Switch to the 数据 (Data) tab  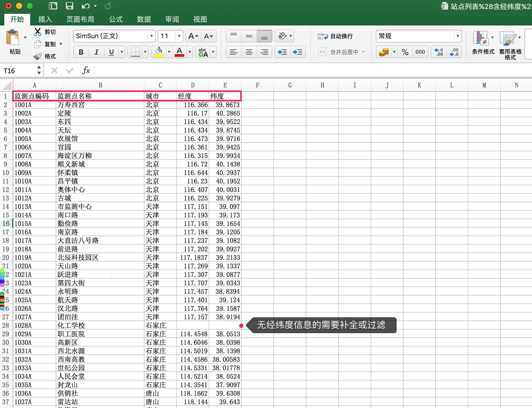coord(144,19)
